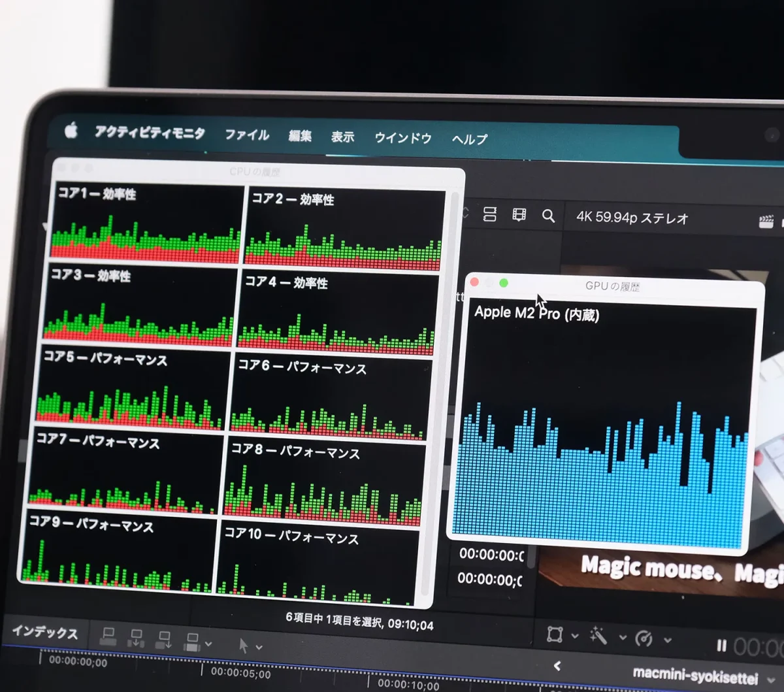Pause playback with the pause button
Viewport: 784px width, 692px height.
(721, 646)
